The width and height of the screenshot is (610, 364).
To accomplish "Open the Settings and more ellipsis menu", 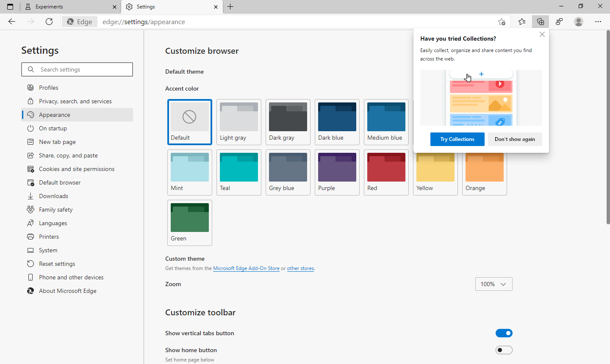I will pos(598,22).
